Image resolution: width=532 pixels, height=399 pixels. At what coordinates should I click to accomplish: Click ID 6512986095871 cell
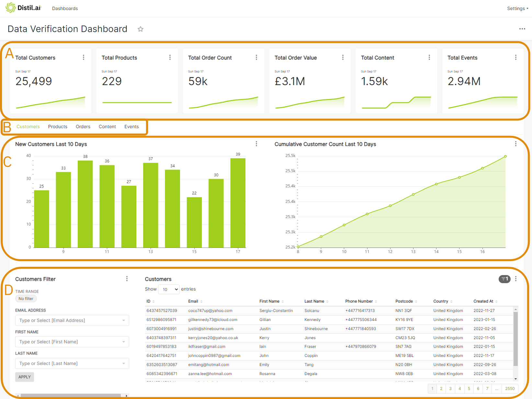tap(162, 320)
